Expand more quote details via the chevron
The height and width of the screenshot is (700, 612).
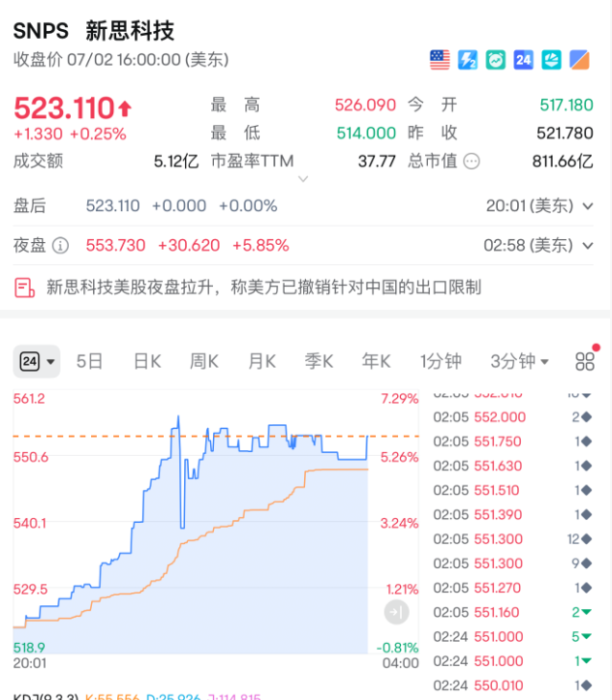click(303, 179)
